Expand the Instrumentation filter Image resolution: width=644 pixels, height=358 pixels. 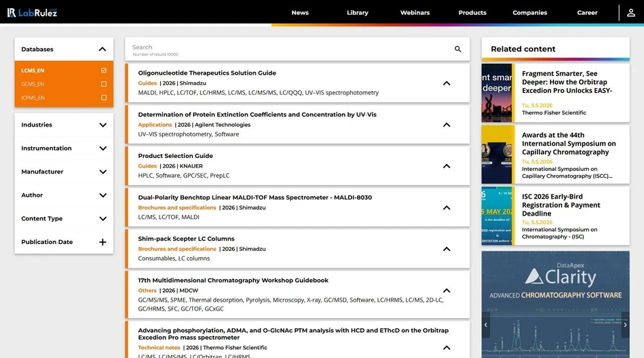(x=102, y=148)
